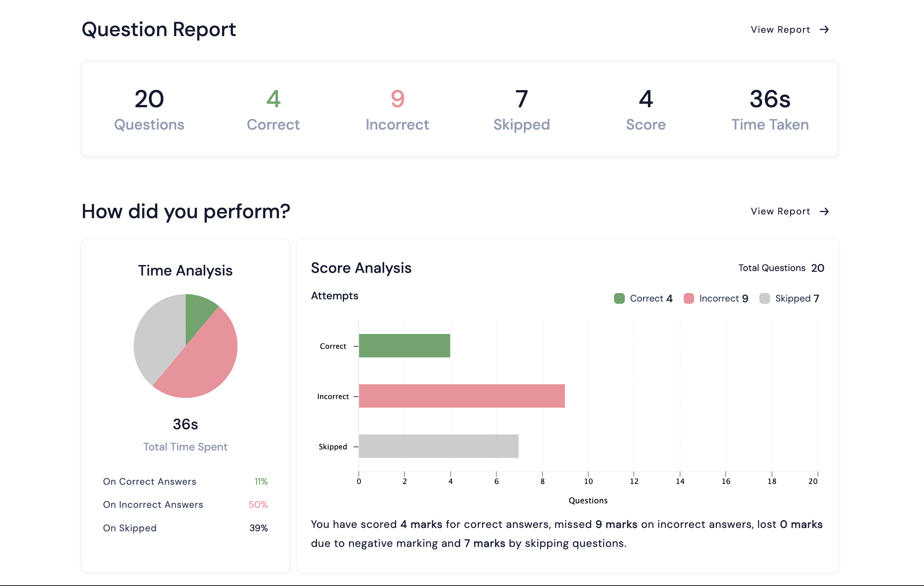Open View Report link next to 'How did you perform?'
The height and width of the screenshot is (586, 924).
coord(780,211)
